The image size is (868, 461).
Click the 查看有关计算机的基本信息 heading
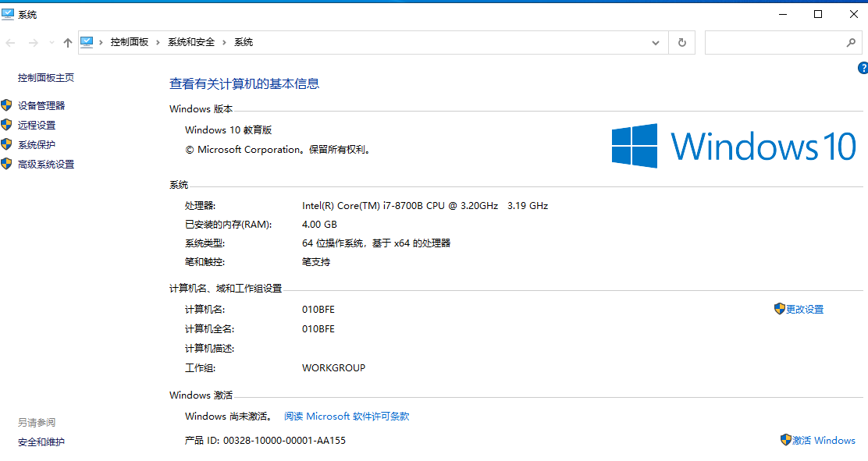pos(244,83)
